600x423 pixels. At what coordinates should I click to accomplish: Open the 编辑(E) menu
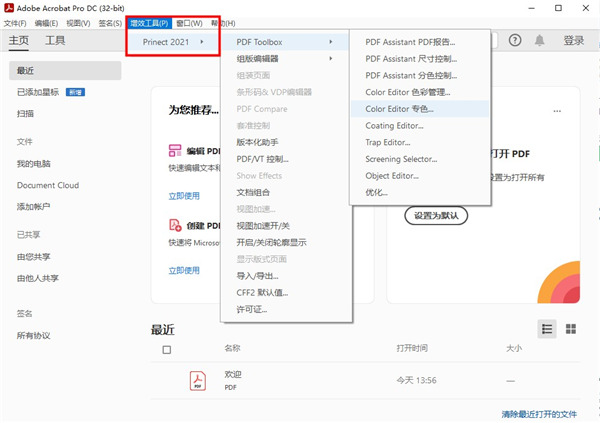[46, 23]
